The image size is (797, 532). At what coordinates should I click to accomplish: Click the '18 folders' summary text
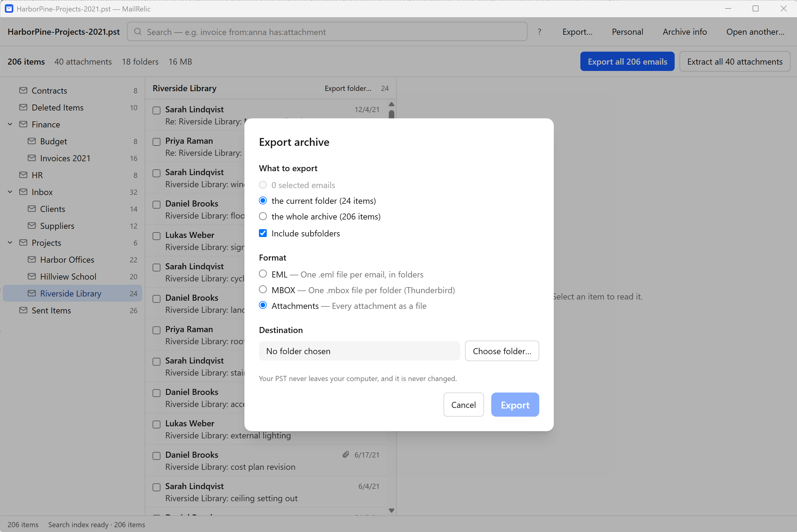(x=140, y=62)
